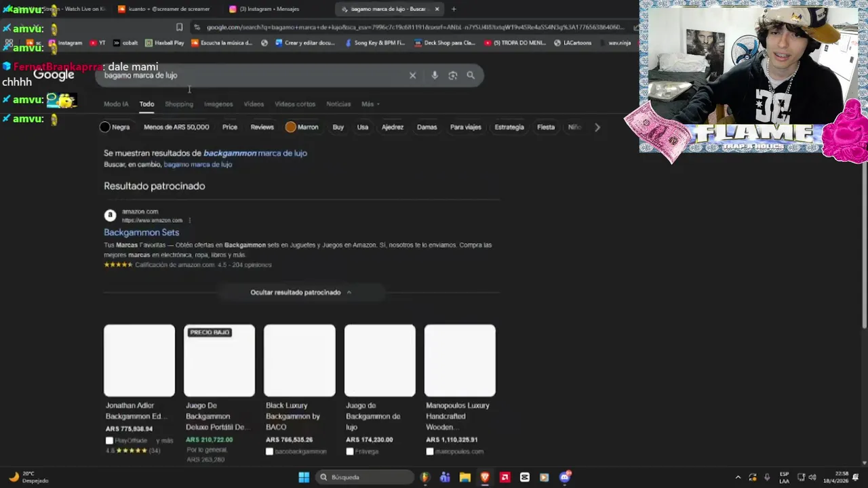The width and height of the screenshot is (868, 488).
Task: Open notifications bell in system tray
Action: [856, 477]
